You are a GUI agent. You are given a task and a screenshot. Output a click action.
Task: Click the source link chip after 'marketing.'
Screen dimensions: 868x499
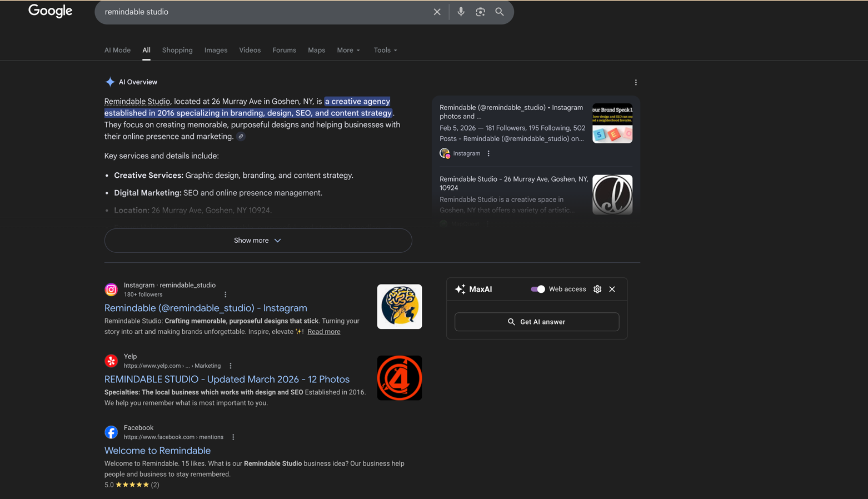241,137
